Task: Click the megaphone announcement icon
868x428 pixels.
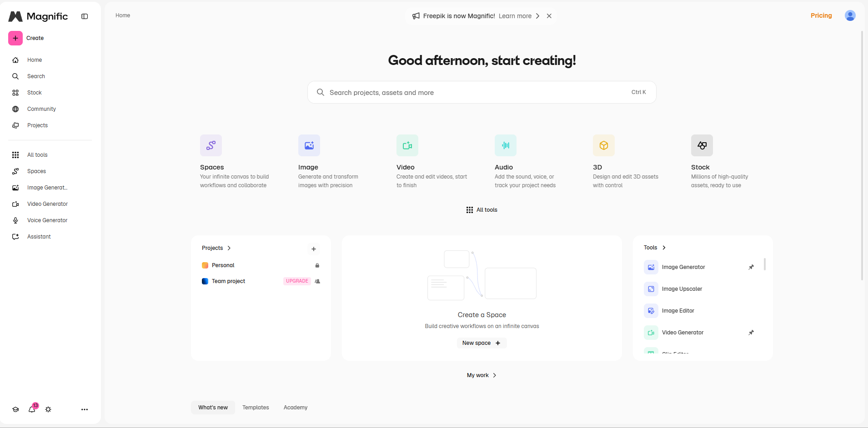Action: click(x=416, y=16)
